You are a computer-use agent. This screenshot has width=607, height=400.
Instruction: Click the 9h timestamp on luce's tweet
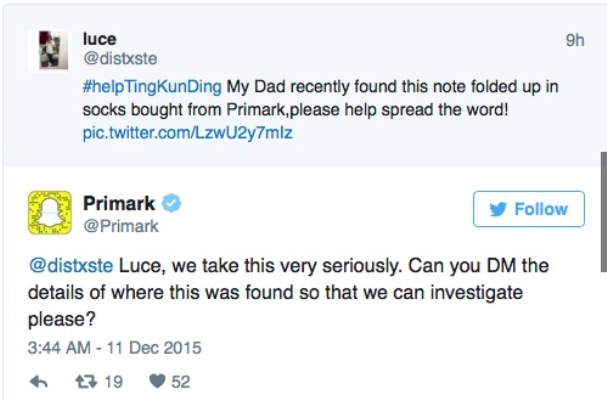coord(574,40)
